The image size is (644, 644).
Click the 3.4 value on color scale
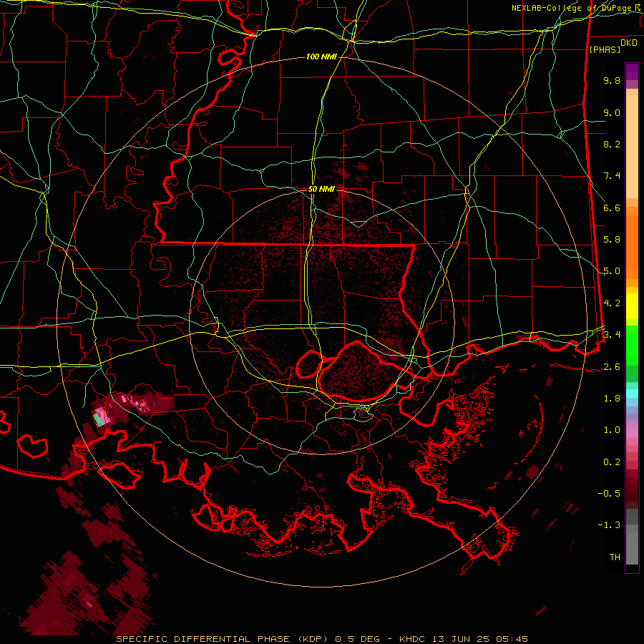tap(612, 335)
